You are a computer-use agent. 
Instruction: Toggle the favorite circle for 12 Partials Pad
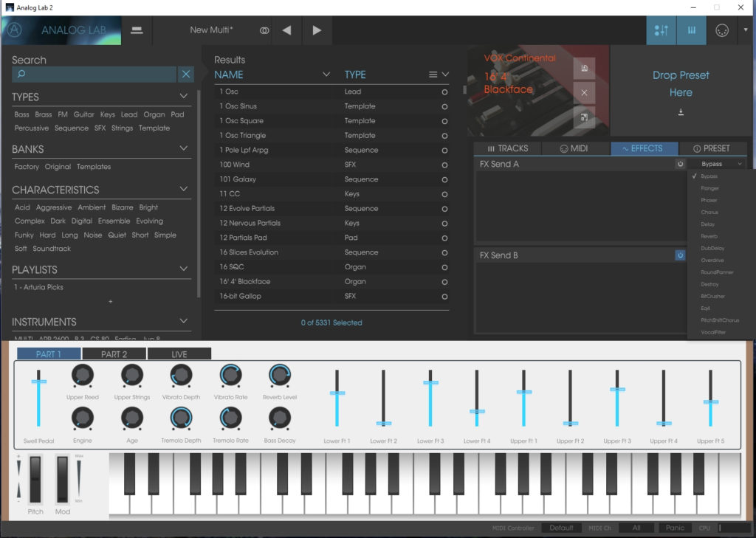coord(444,238)
